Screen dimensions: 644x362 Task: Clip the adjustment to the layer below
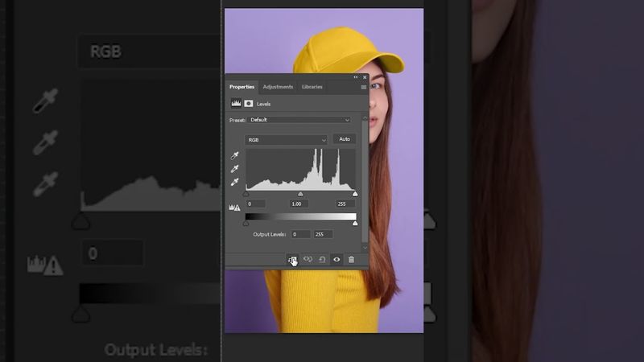[x=292, y=259]
